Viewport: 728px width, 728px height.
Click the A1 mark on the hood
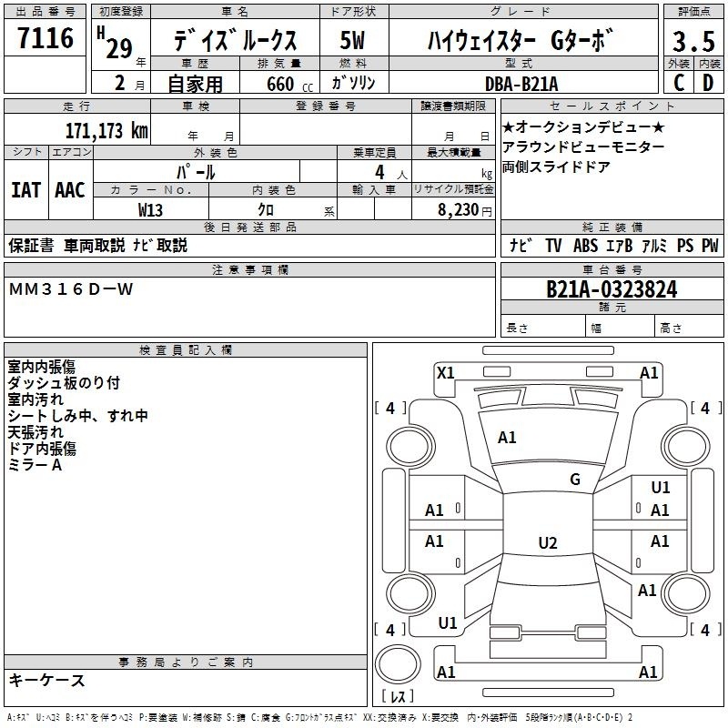[x=507, y=438]
